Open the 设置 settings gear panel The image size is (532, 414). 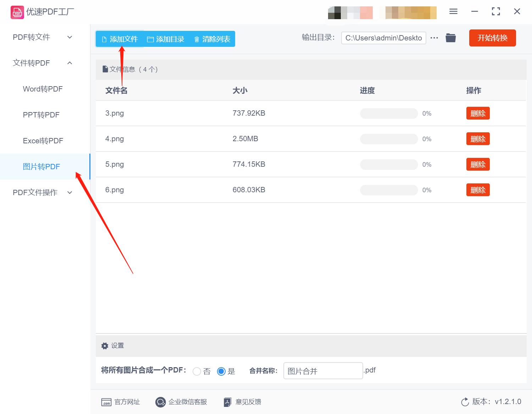[x=105, y=346]
